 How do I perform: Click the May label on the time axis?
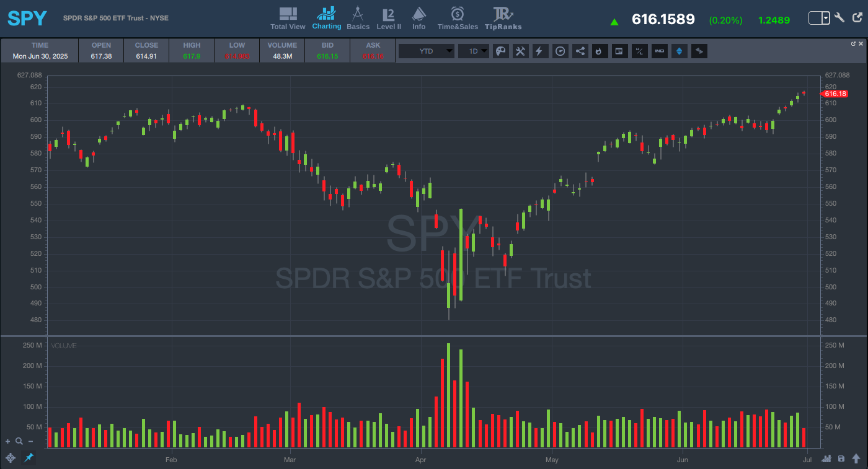552,460
